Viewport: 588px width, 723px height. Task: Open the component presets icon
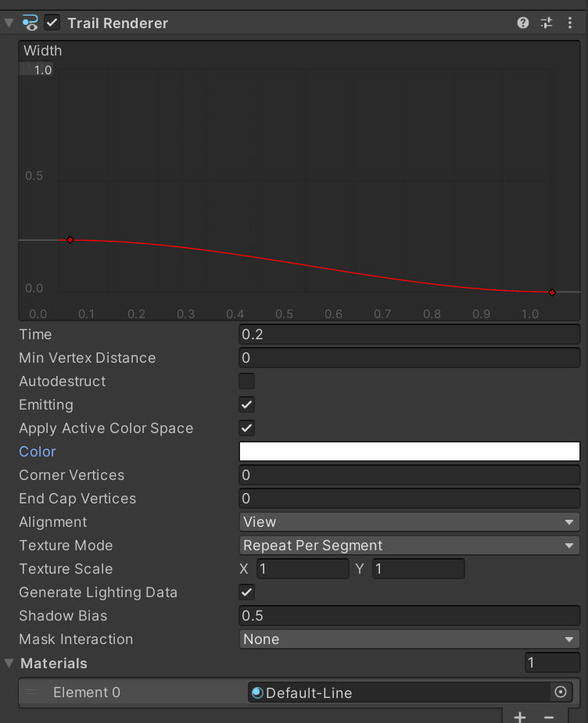coord(547,23)
